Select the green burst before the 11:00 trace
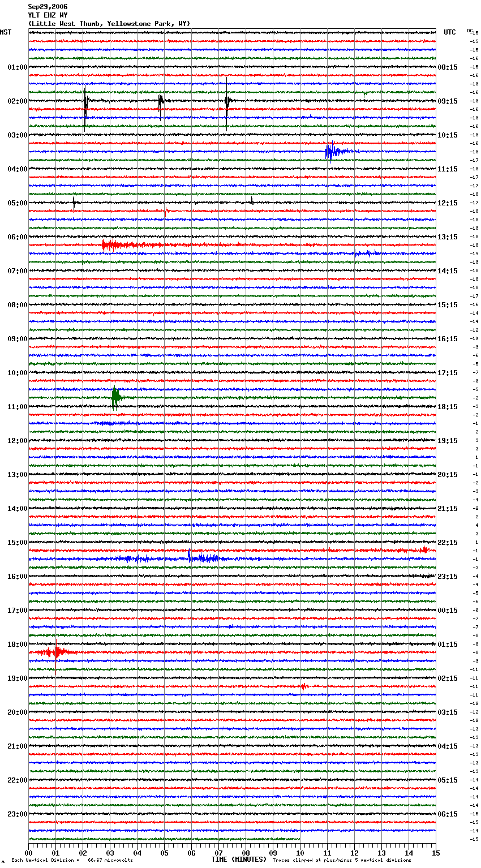This screenshot has height=868, width=481. [116, 398]
